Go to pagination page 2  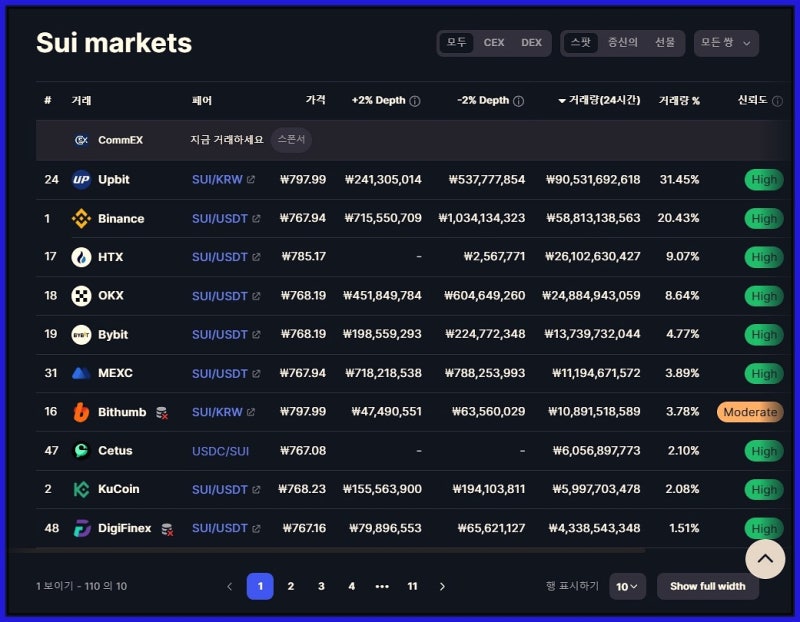point(291,586)
